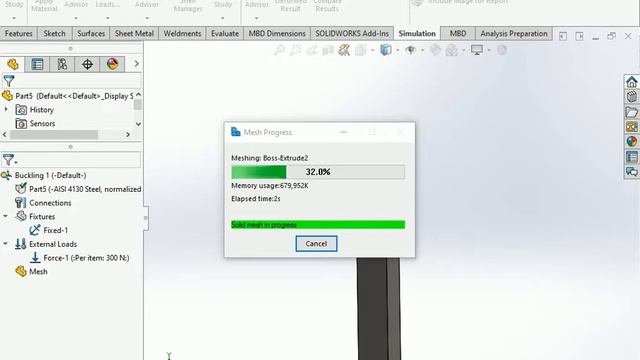640x360 pixels.
Task: Click the Hide/Show Items eye icon
Action: 411,50
